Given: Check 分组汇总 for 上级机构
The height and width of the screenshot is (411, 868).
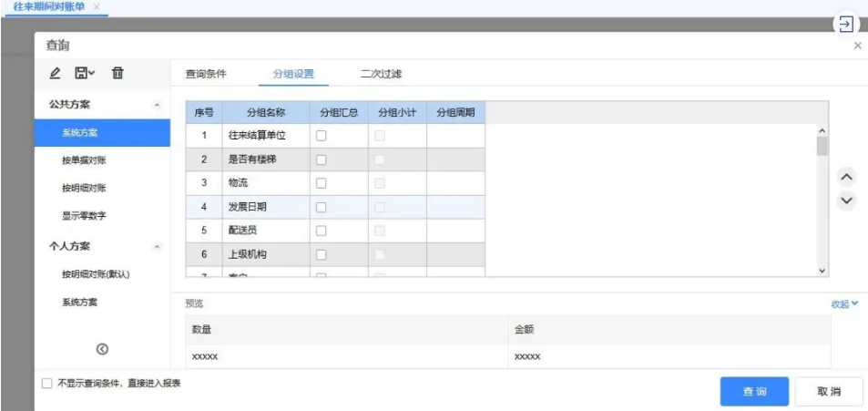Looking at the screenshot, I should point(322,255).
